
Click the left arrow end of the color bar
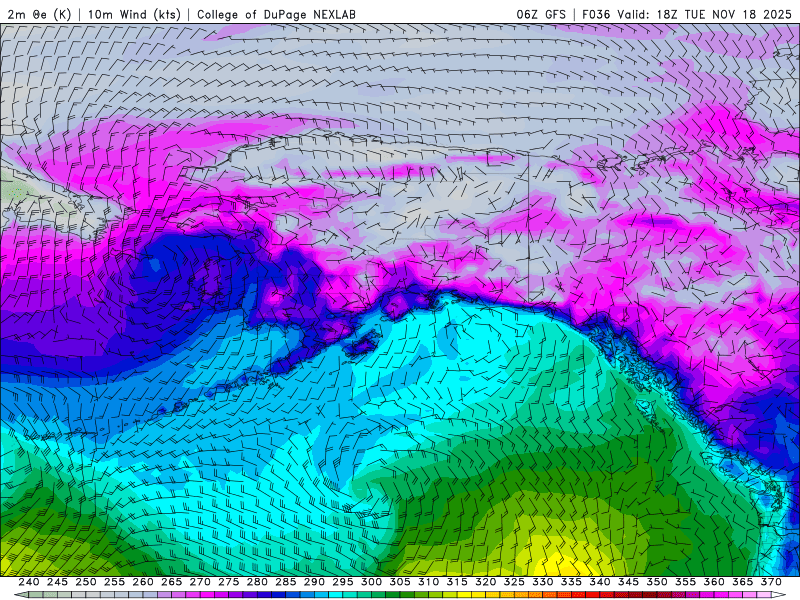point(21,595)
